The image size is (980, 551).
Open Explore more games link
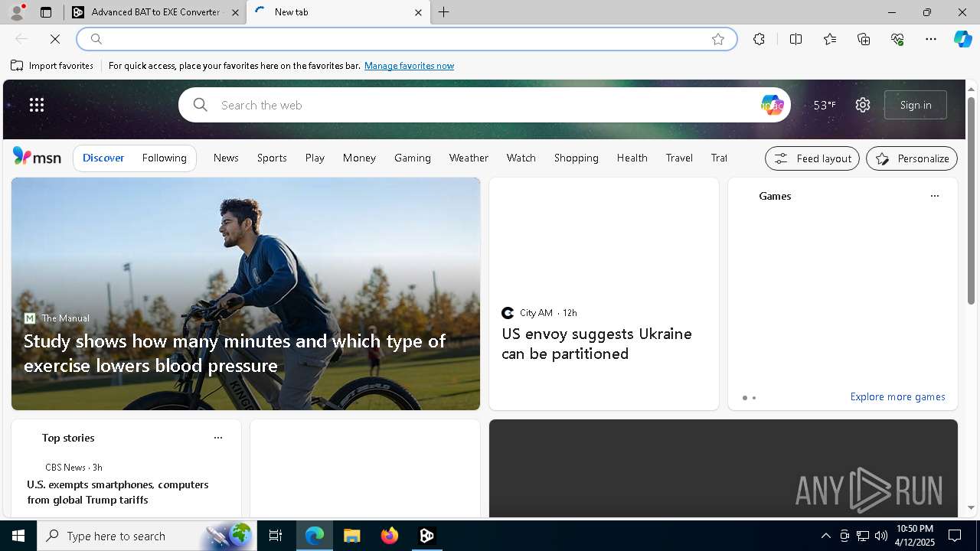point(897,396)
